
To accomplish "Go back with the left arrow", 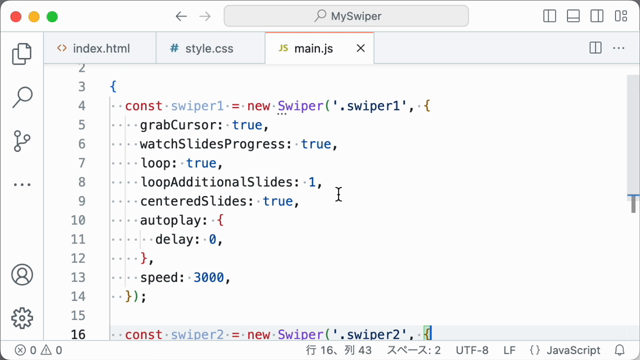I will point(181,16).
